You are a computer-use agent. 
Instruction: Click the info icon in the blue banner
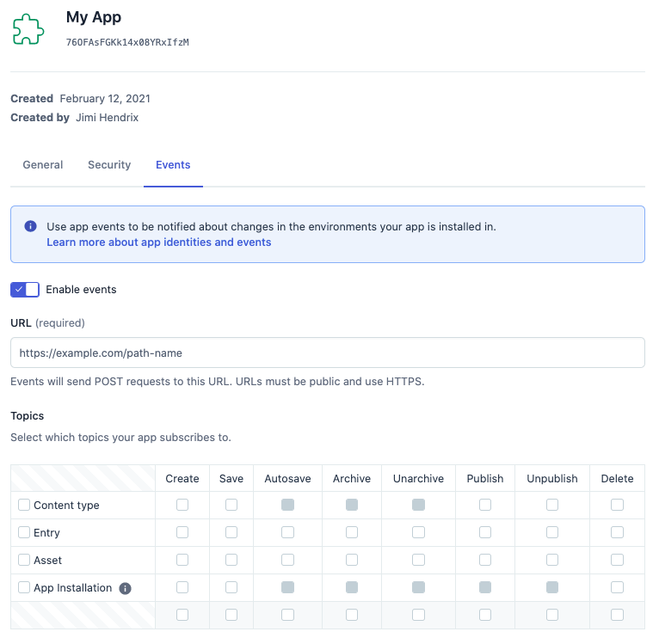click(31, 227)
